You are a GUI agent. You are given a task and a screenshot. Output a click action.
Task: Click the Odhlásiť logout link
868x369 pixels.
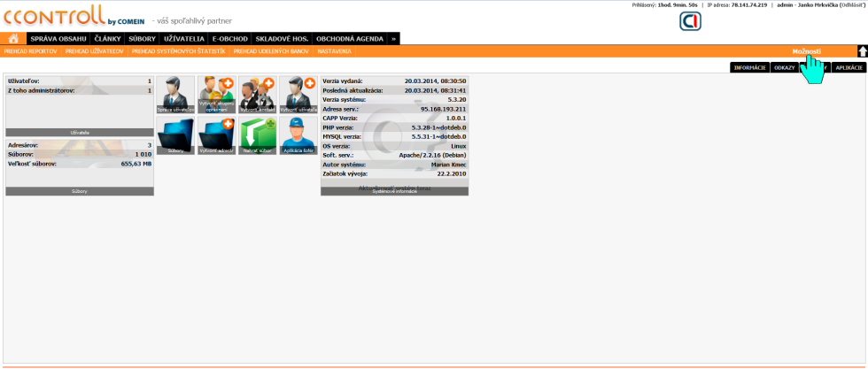point(852,4)
